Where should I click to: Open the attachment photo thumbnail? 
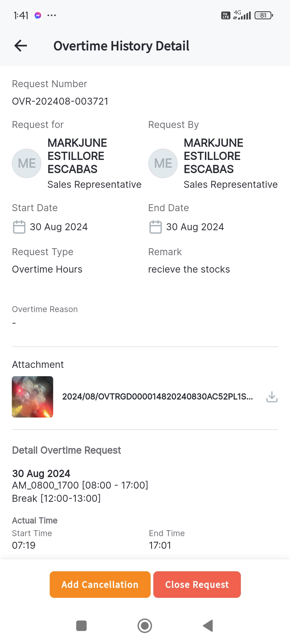(x=32, y=397)
